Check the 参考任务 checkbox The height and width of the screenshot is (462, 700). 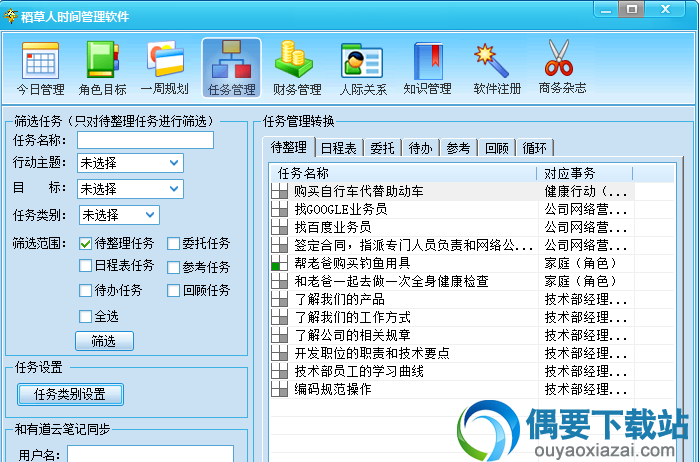point(173,267)
